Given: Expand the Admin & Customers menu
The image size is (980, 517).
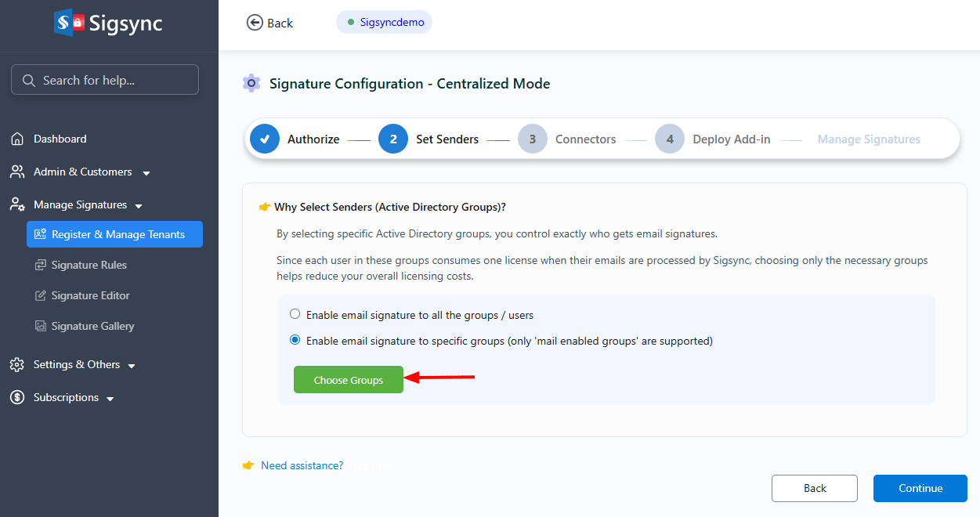Looking at the screenshot, I should coord(146,172).
